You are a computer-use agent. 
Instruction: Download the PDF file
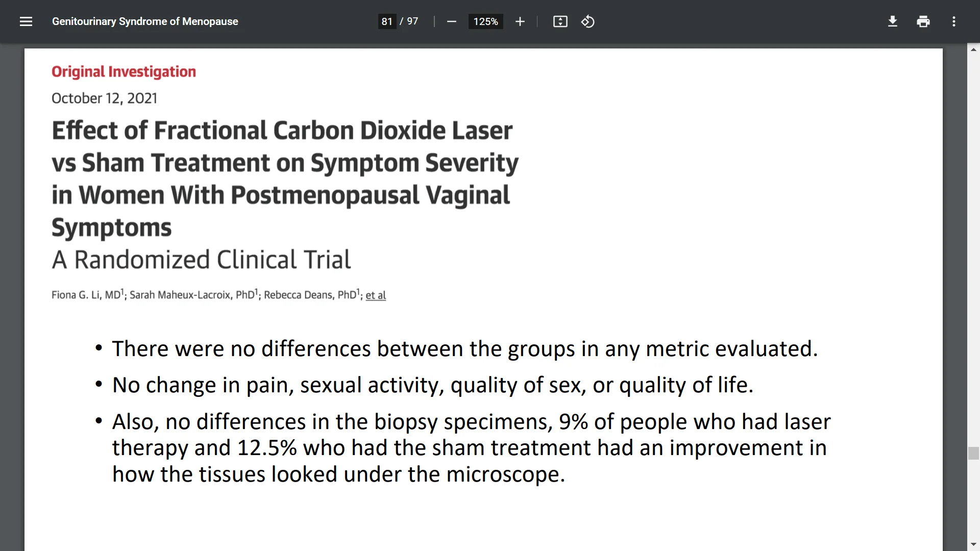point(892,21)
